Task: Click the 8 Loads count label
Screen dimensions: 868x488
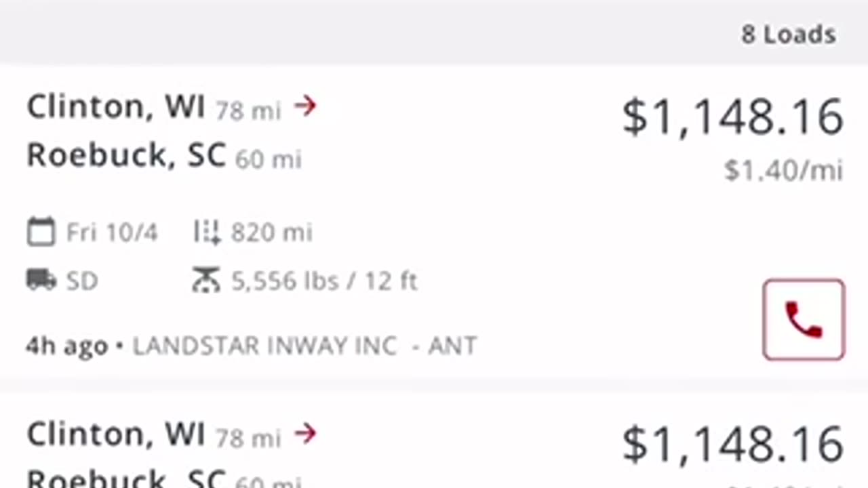Action: point(788,35)
